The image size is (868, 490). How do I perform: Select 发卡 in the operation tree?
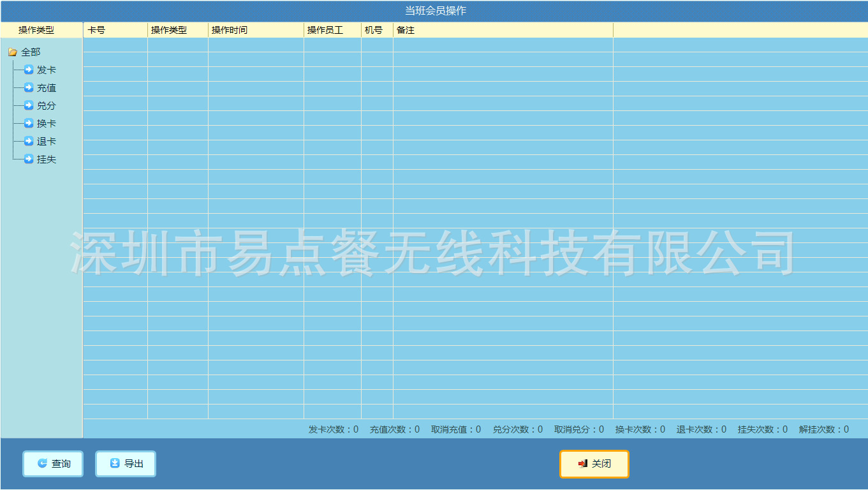tap(47, 70)
